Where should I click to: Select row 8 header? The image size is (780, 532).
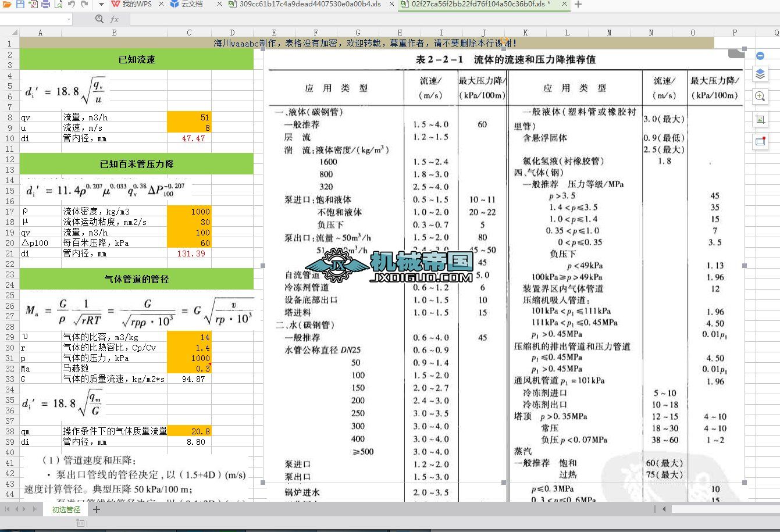pos(9,117)
